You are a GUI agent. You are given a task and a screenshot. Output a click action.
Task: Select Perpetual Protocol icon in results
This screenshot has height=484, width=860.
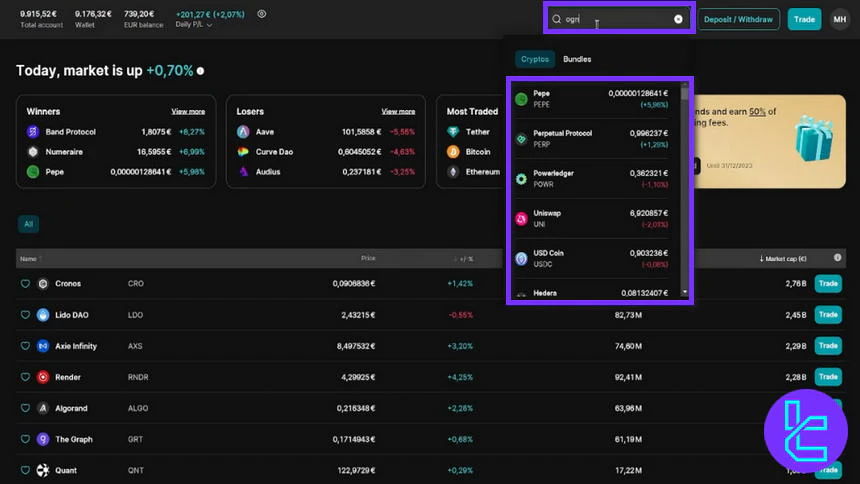[521, 139]
